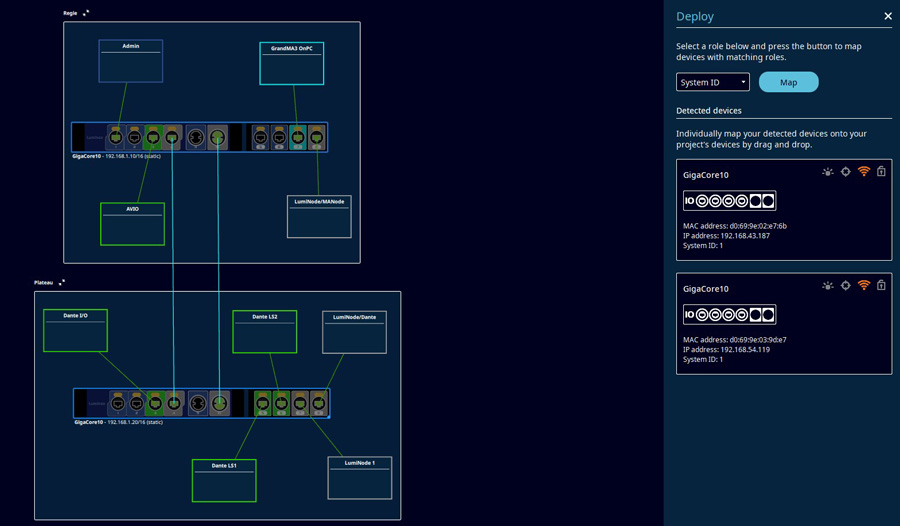Image resolution: width=900 pixels, height=526 pixels.
Task: Select Regie switch port 4 with the cyan uplink
Action: point(172,138)
